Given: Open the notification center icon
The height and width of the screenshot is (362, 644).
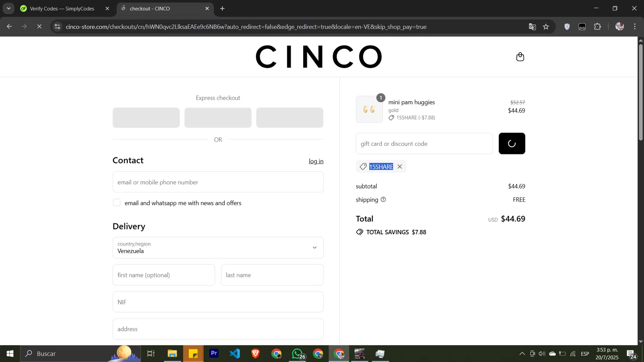Looking at the screenshot, I should [x=632, y=354].
